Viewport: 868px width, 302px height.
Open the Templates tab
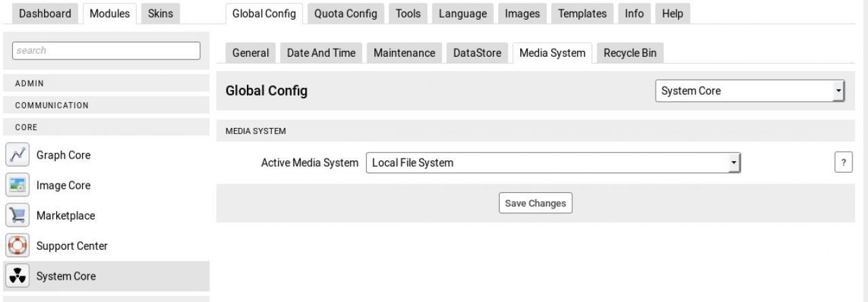[x=581, y=14]
